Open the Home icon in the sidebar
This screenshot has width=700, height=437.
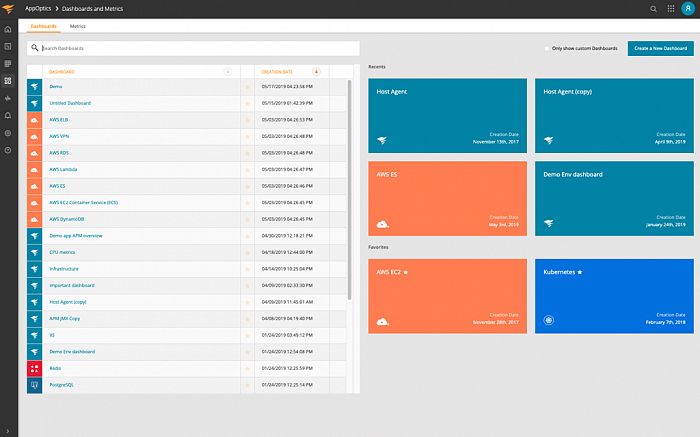pos(8,29)
